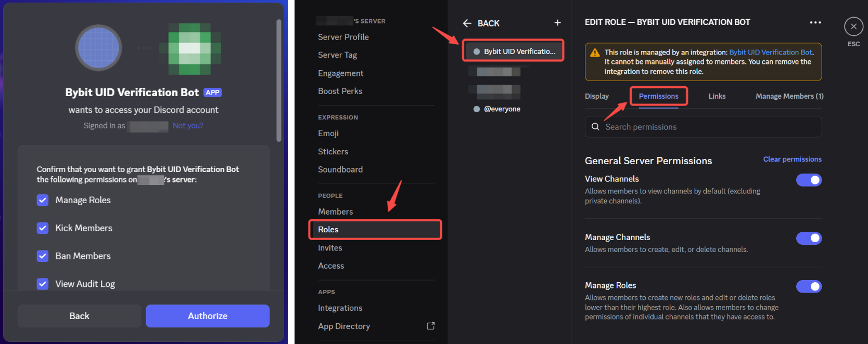Open Members under People
This screenshot has width=868, height=344.
coord(335,211)
